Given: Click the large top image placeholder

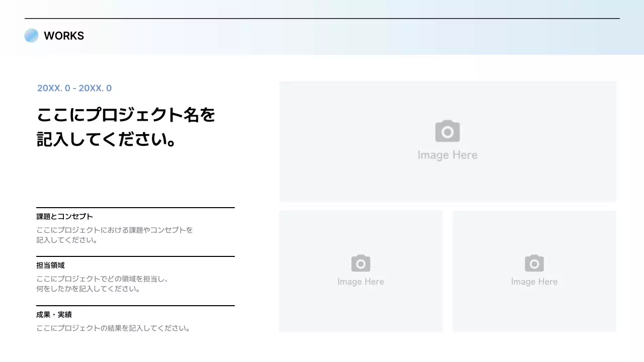Looking at the screenshot, I should [x=447, y=142].
